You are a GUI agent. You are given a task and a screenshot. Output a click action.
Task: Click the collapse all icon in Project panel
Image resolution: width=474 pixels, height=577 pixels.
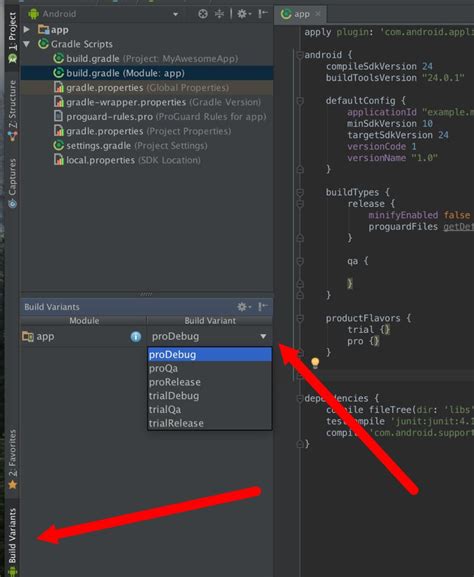point(219,14)
